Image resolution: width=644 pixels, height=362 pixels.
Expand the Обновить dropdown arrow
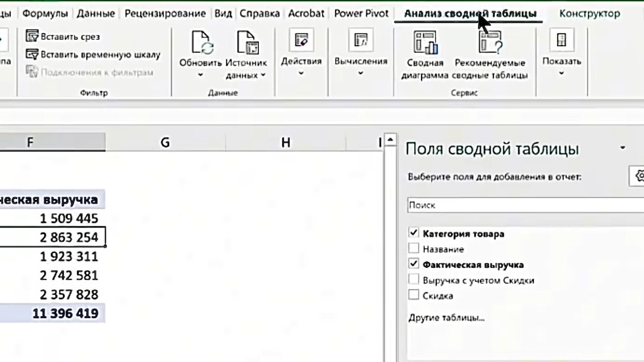pos(201,75)
